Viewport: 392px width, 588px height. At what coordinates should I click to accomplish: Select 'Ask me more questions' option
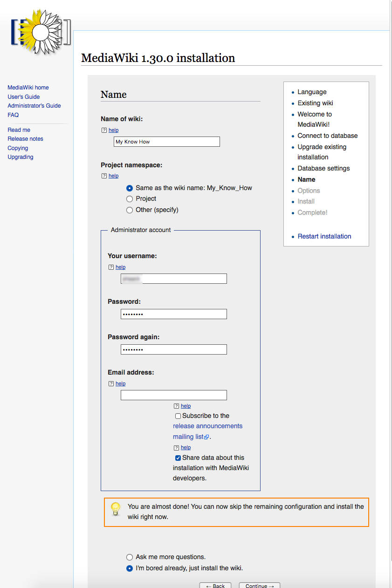130,557
